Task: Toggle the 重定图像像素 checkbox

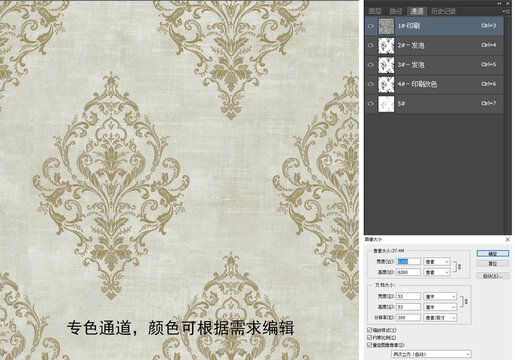Action: [369, 345]
